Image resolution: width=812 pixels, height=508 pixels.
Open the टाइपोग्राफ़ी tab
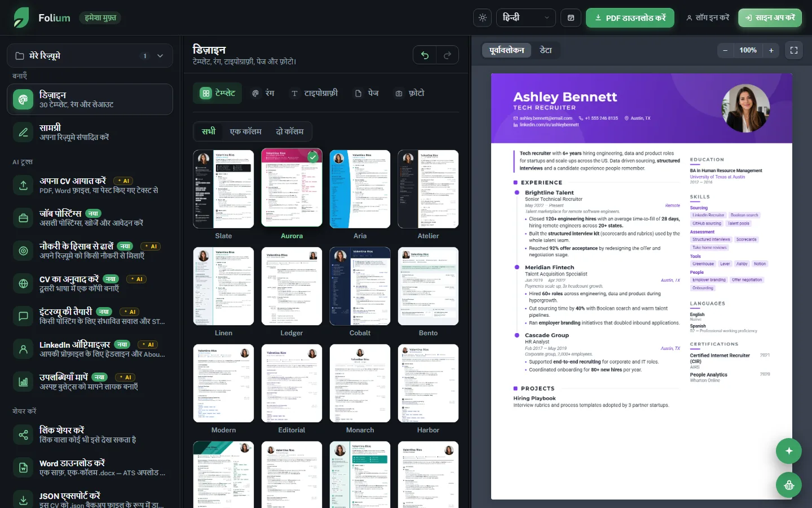[314, 93]
